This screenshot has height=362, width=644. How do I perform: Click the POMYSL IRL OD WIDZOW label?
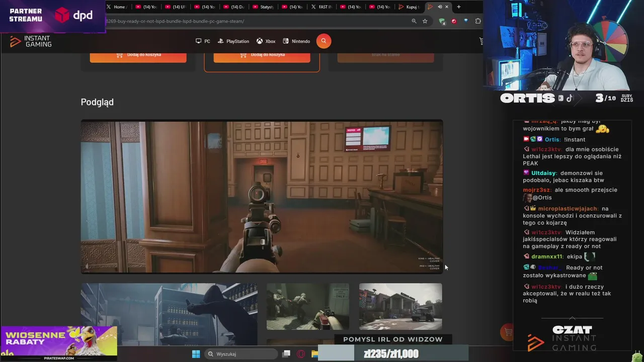click(x=392, y=339)
